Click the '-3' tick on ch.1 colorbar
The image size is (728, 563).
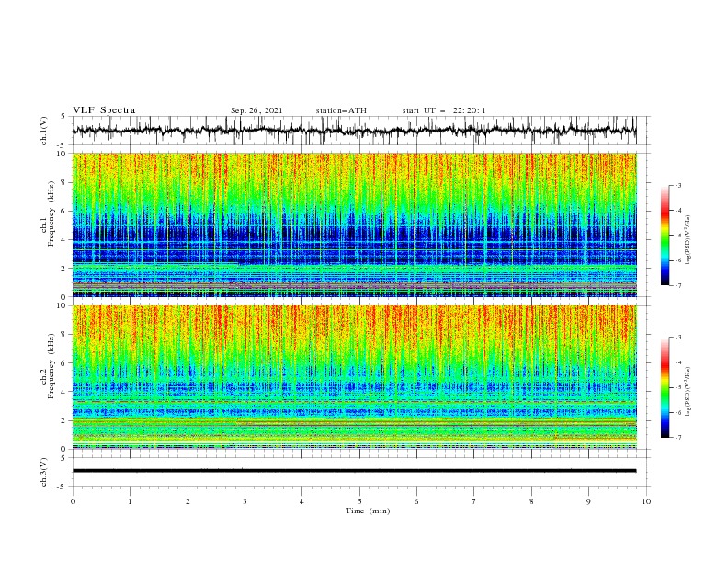point(677,185)
